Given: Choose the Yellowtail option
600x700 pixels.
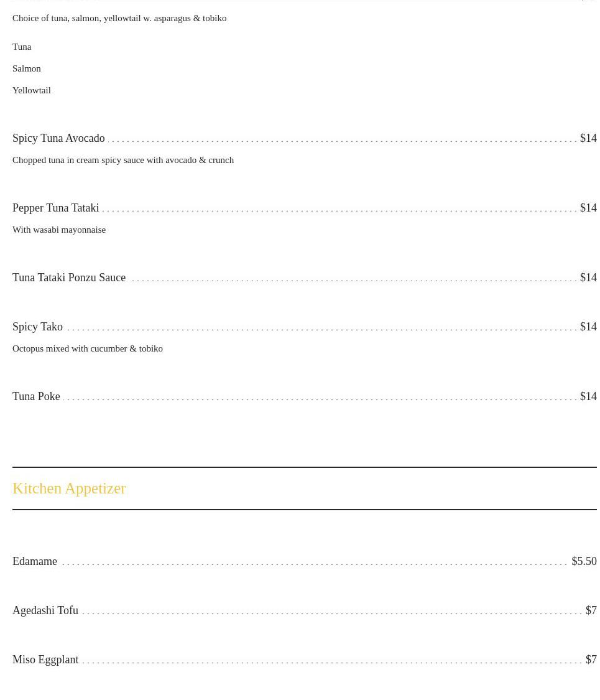Looking at the screenshot, I should pyautogui.click(x=32, y=90).
